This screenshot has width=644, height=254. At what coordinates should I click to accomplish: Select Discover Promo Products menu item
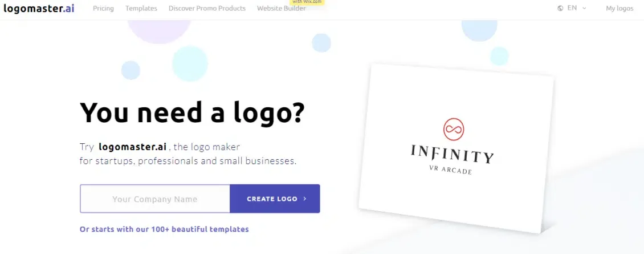[207, 8]
